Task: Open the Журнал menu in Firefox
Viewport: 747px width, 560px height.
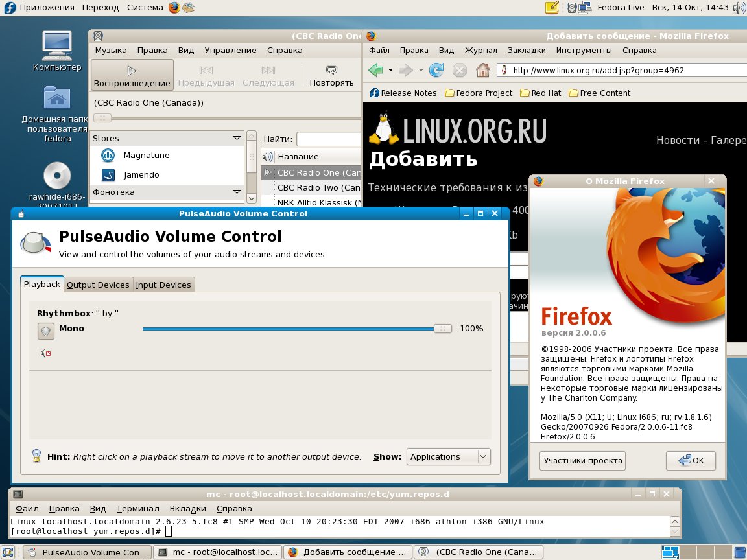Action: (480, 51)
